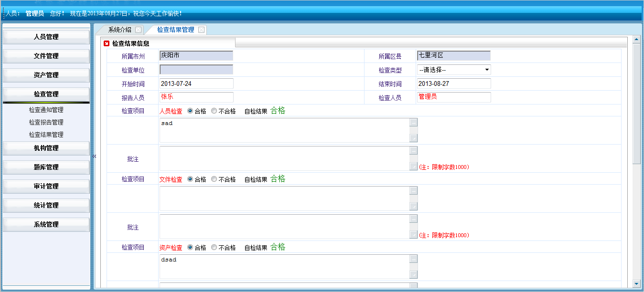The height and width of the screenshot is (292, 644).
Task: Click the page scrollbar's up arrow
Action: 636,40
